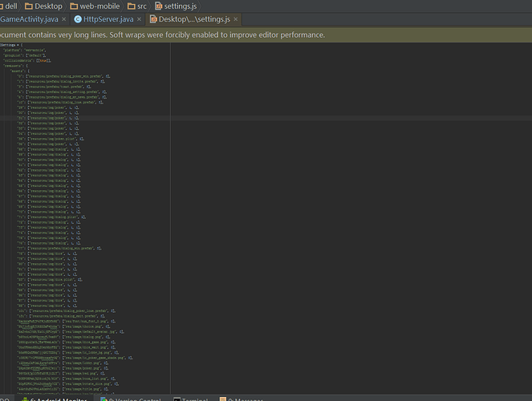The width and height of the screenshot is (532, 401).
Task: Click the dialog.plist code line
Action: pyautogui.click(x=51, y=217)
